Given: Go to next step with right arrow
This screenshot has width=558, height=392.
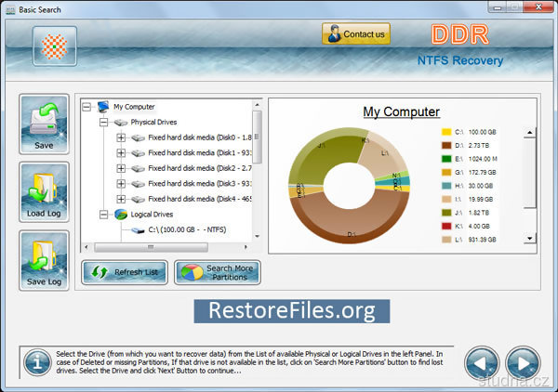Looking at the screenshot, I should click(523, 363).
